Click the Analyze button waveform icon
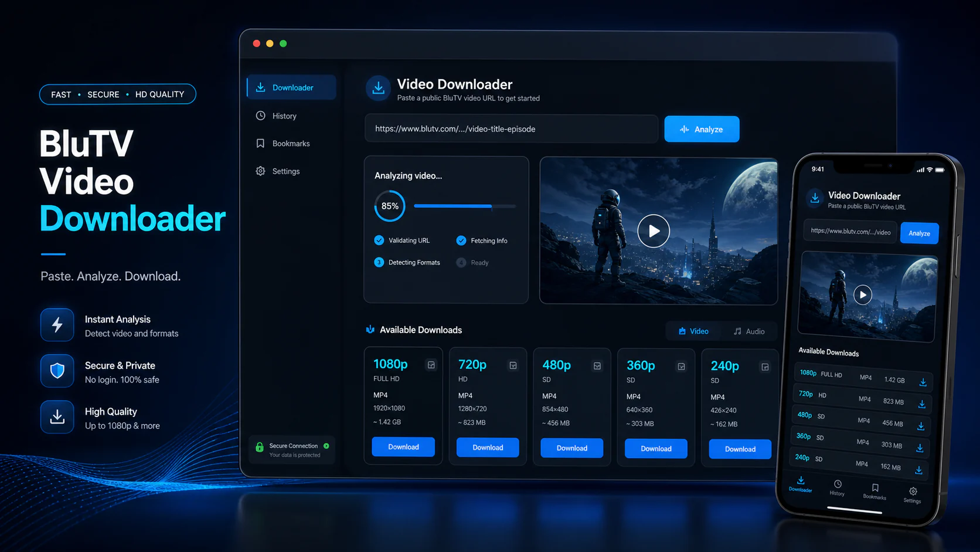This screenshot has width=980, height=552. coord(684,129)
